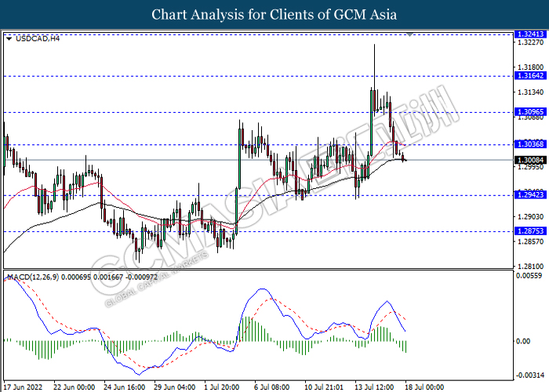Select the 1.31642 price level label

(x=530, y=75)
